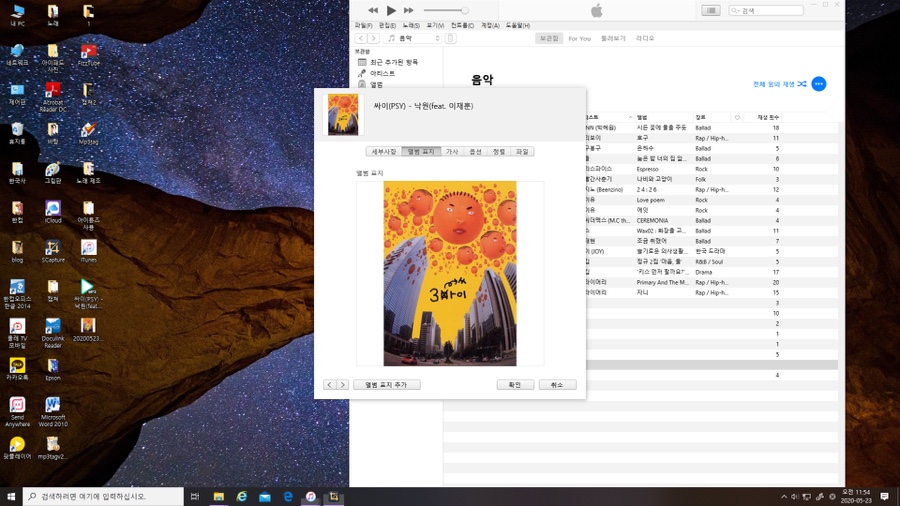Click the heart column header
The image size is (900, 506).
coord(737,117)
